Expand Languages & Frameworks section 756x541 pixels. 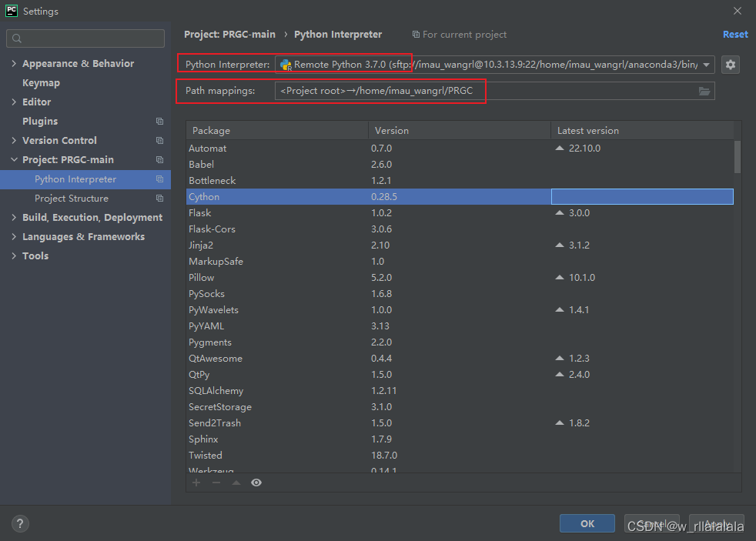(14, 237)
